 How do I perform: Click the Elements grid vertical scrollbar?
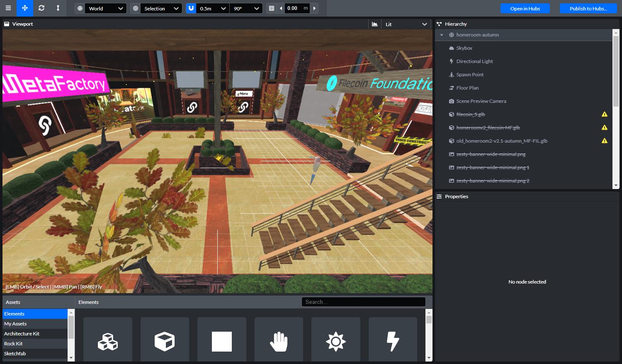429,320
